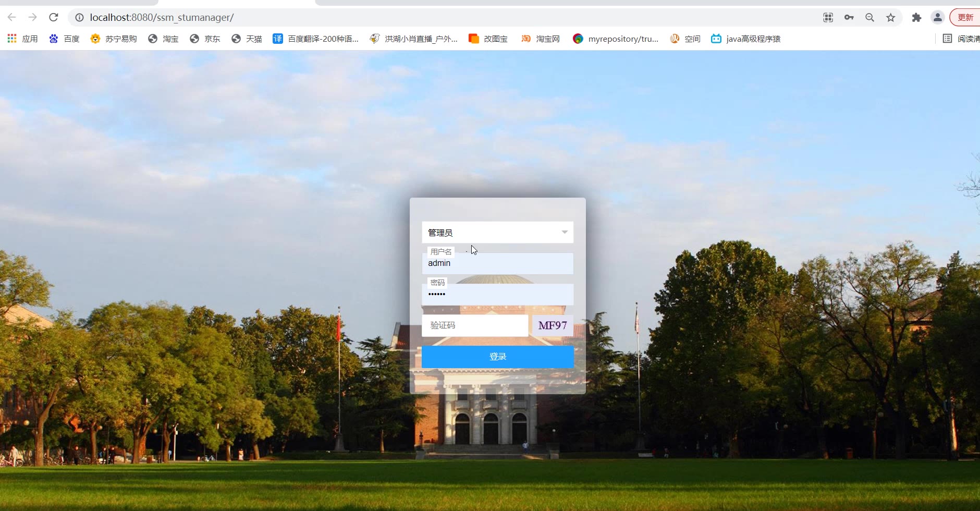Open the 洪湖小肖直播 bookmark
The width and height of the screenshot is (980, 511).
point(413,39)
